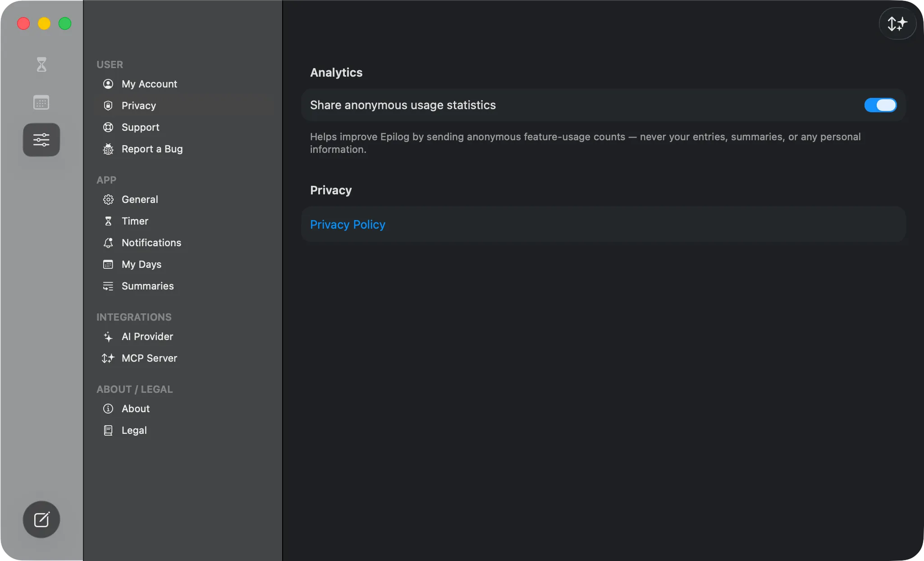Click the MCP sparkle button at top right
This screenshot has height=561, width=924.
897,23
